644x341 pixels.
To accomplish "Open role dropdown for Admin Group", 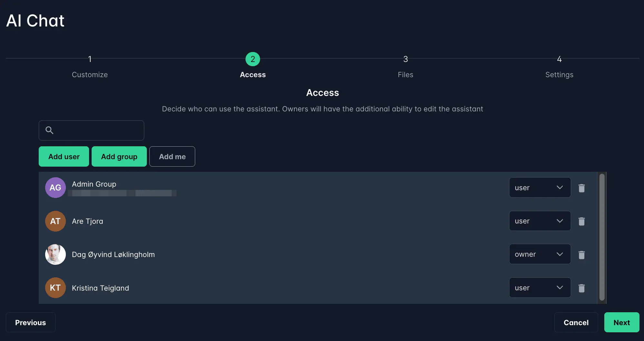I will [540, 188].
